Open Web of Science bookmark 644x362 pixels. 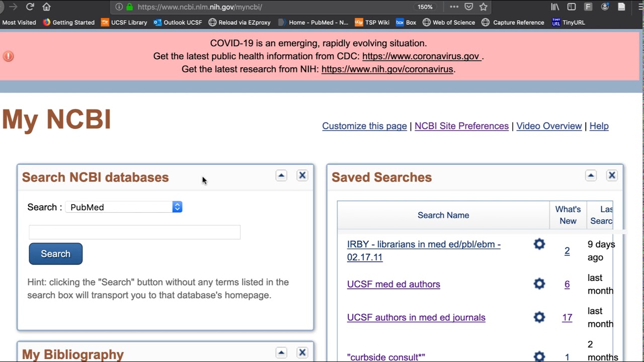pyautogui.click(x=449, y=22)
